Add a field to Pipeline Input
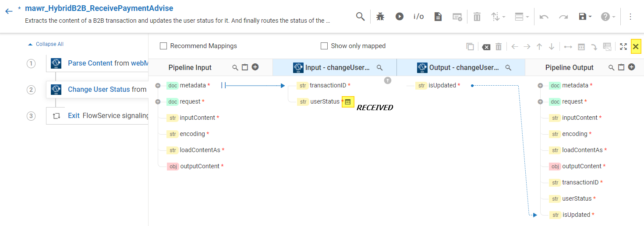This screenshot has height=226, width=644. click(255, 67)
